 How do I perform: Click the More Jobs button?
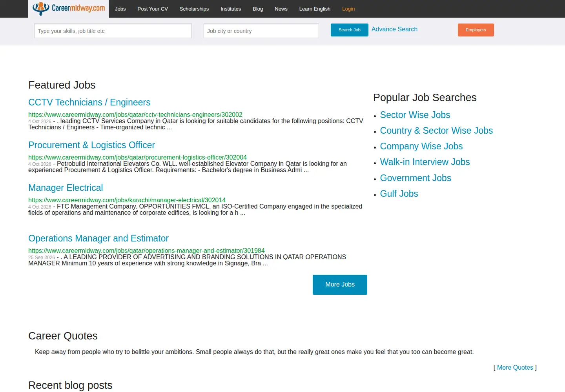click(x=340, y=285)
